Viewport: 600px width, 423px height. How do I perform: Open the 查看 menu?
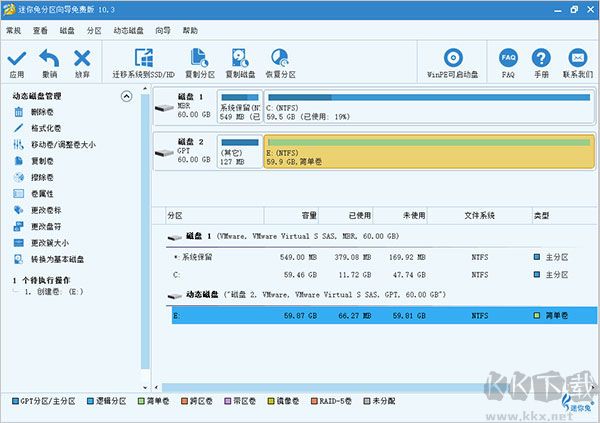tap(40, 31)
